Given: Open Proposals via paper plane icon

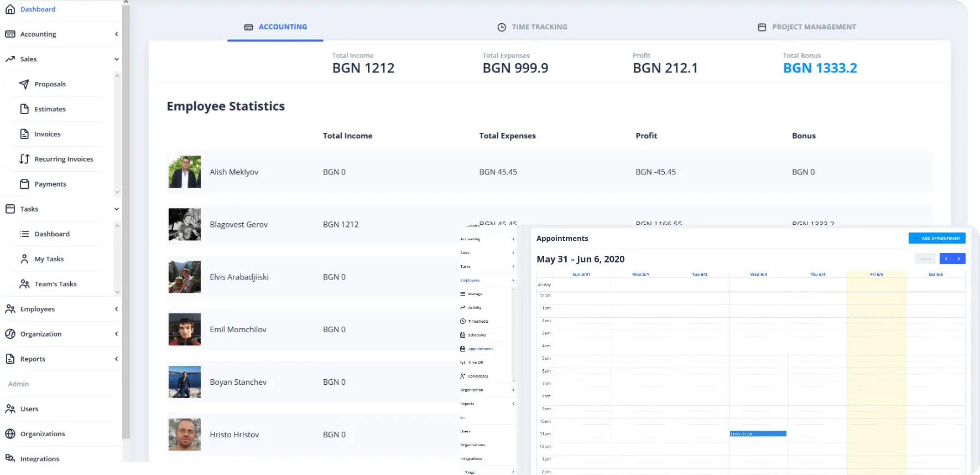Looking at the screenshot, I should point(24,84).
